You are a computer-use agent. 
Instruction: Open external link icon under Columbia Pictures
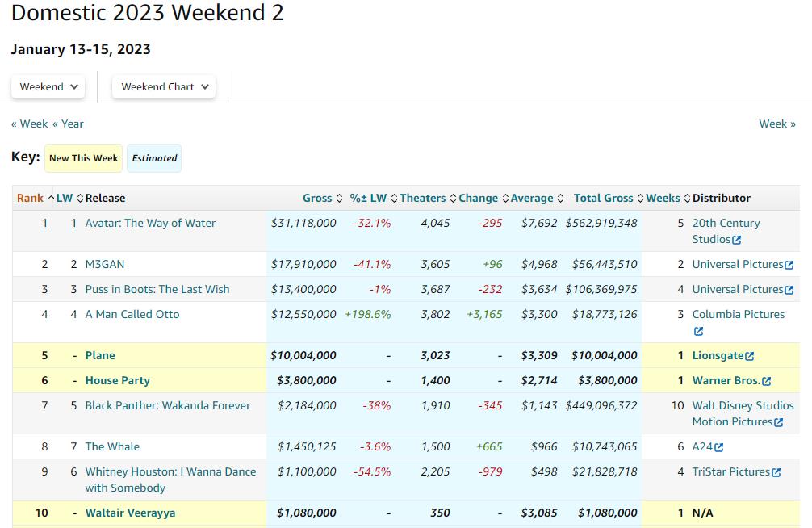(x=698, y=331)
